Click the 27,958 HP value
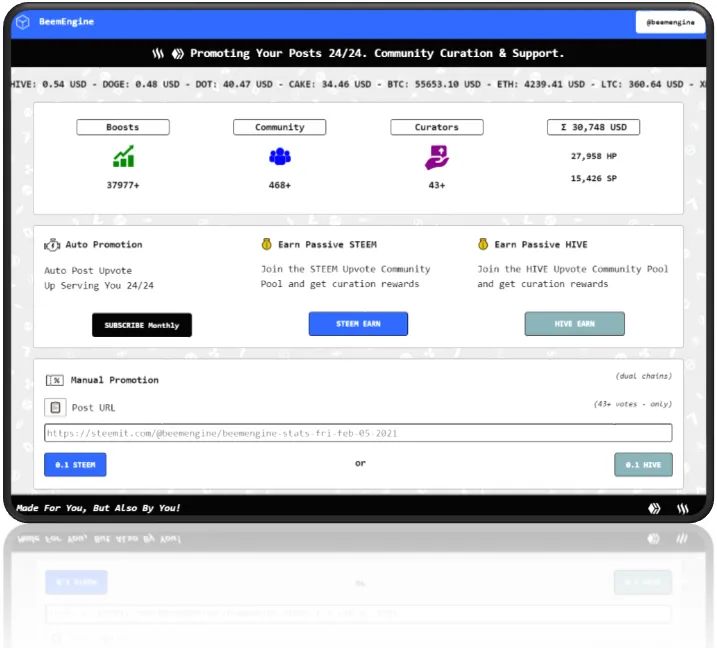The image size is (717, 648). click(594, 156)
